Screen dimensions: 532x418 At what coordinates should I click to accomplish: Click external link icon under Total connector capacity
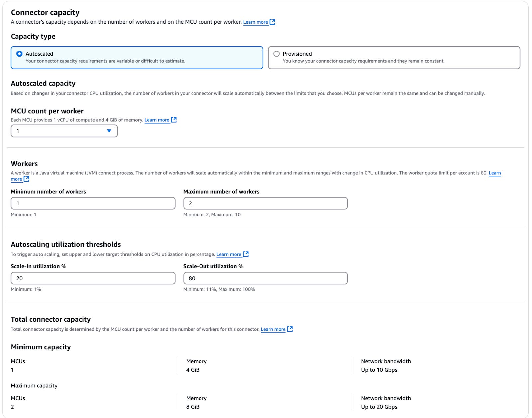point(290,329)
